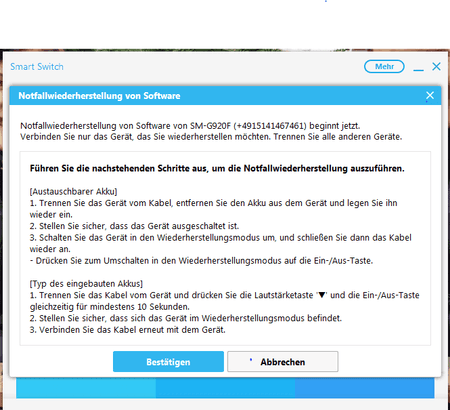Select the darker blue right bottom panel

click(365, 388)
